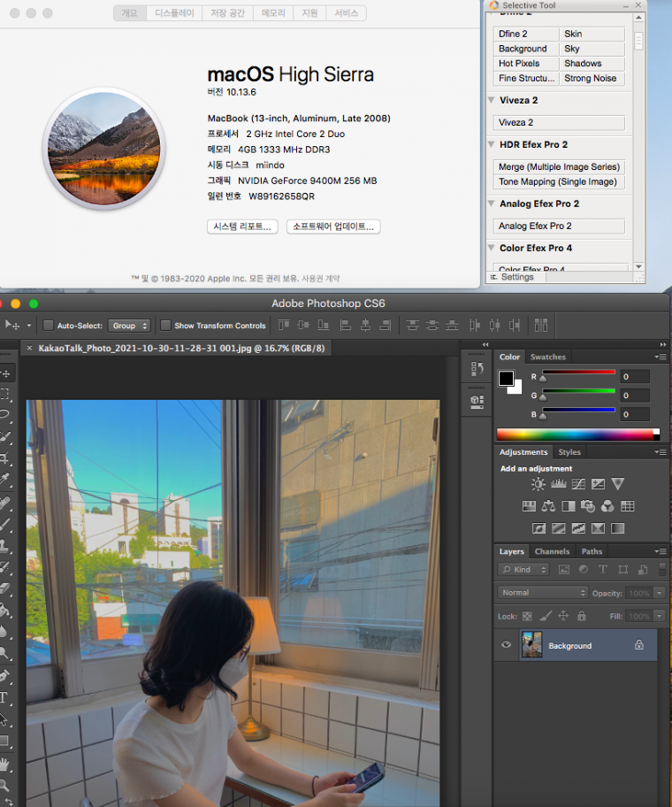Open the layer filter Kind dropdown

(x=523, y=569)
